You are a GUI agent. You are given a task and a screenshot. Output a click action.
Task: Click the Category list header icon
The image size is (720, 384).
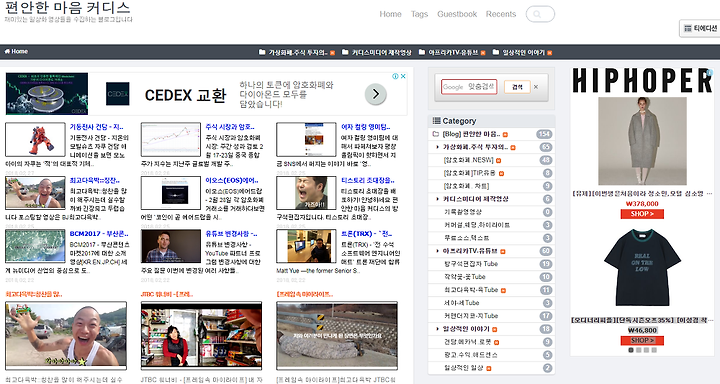pyautogui.click(x=436, y=121)
